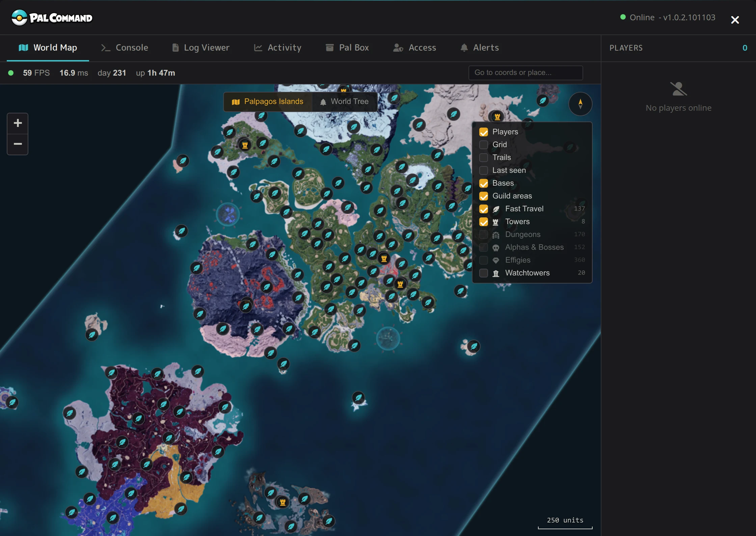Open the Console tab
Screen dimensions: 756x536
coord(125,48)
